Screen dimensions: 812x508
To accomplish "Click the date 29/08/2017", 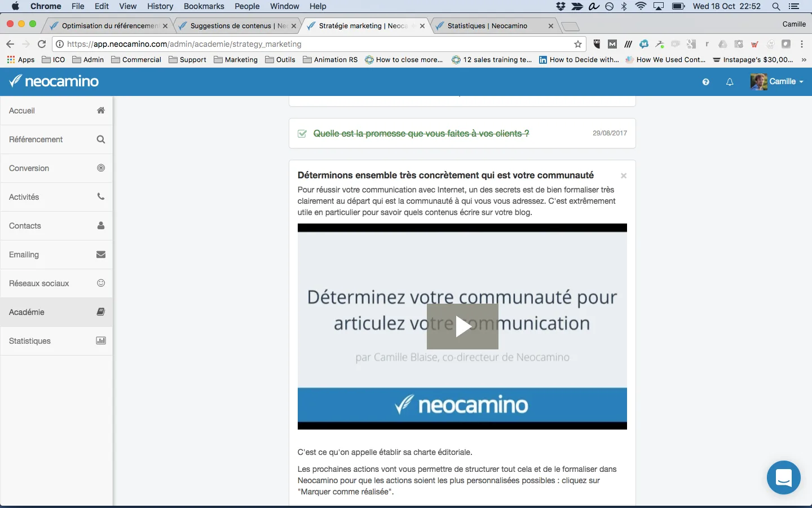I will [x=610, y=133].
